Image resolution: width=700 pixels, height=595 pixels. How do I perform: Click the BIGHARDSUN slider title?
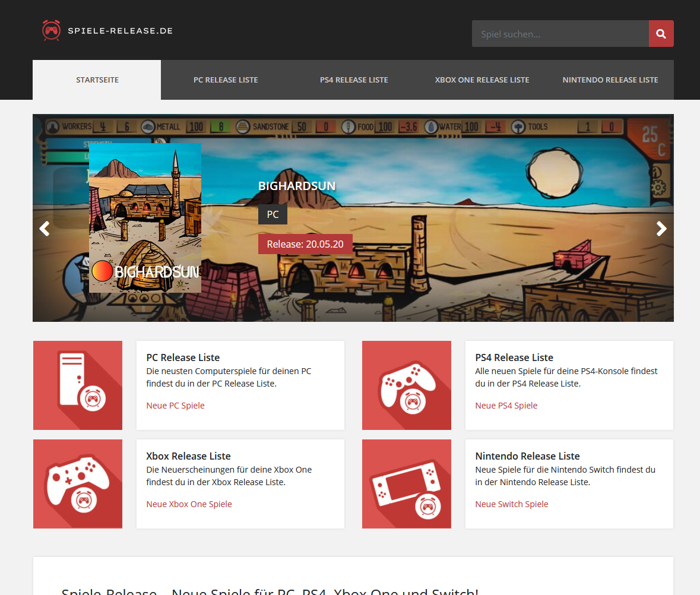297,186
